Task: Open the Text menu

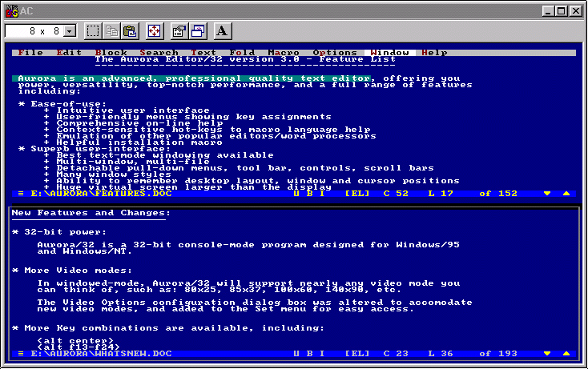Action: coord(203,53)
